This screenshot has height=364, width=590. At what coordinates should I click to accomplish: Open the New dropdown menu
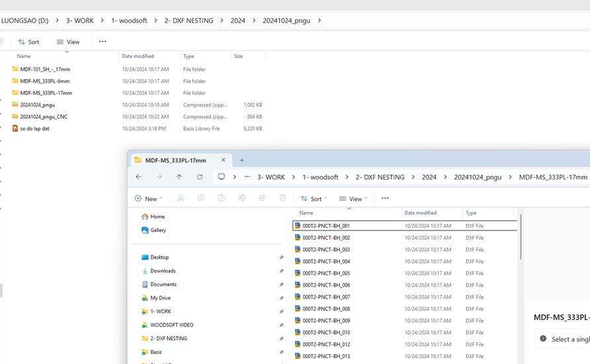[148, 198]
